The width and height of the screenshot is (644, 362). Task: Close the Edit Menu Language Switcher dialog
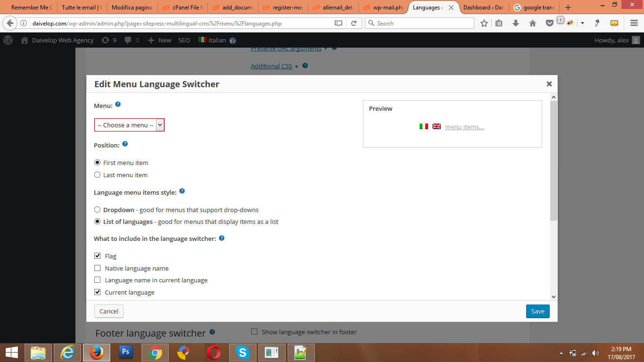[549, 84]
